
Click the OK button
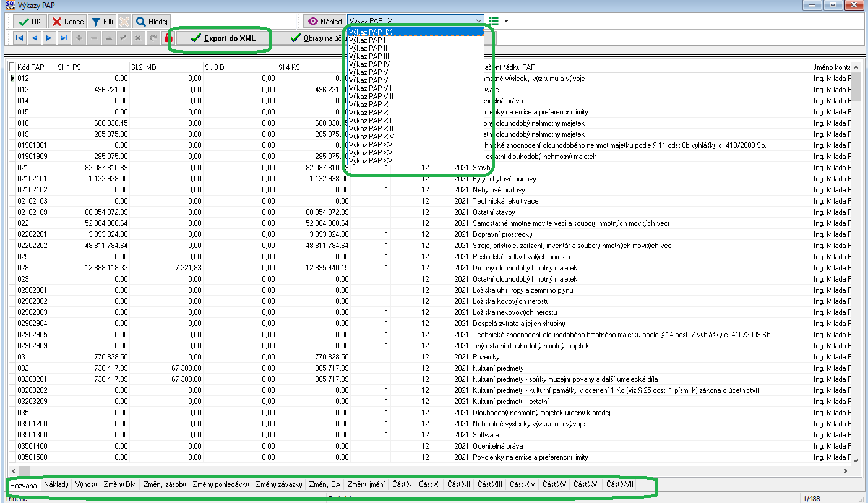29,22
